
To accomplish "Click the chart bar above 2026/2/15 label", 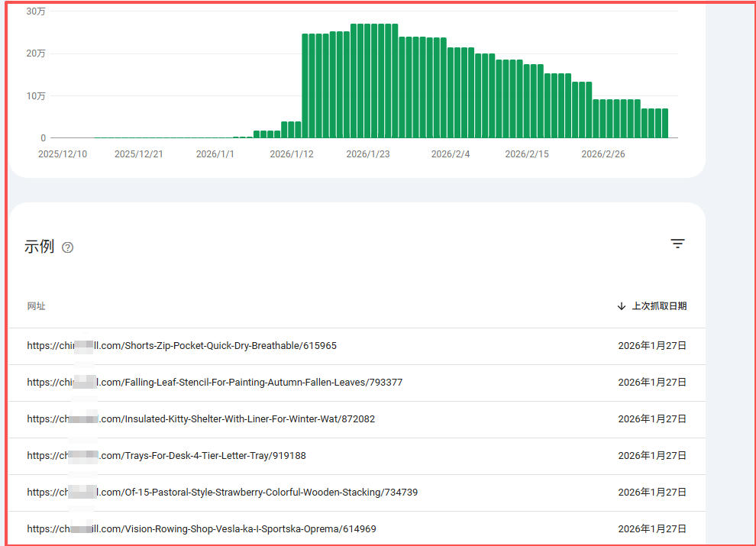I will [x=527, y=101].
